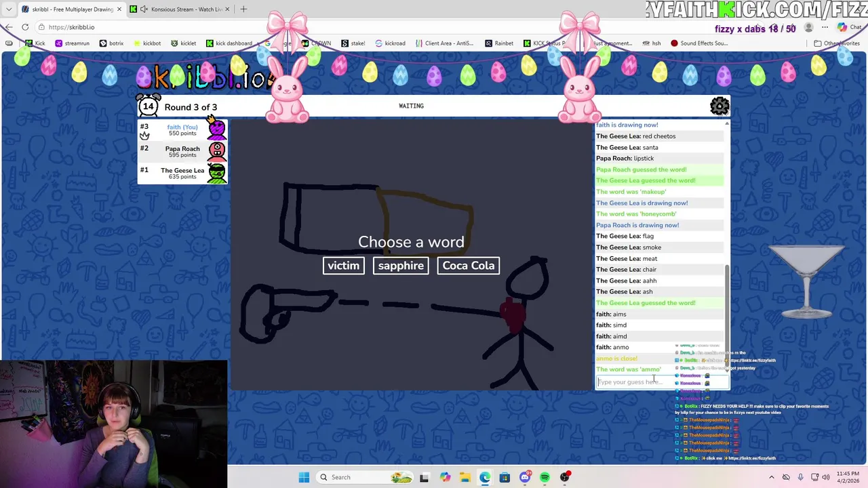Click The Geese Lea's green avatar
This screenshot has width=868, height=488.
[217, 173]
